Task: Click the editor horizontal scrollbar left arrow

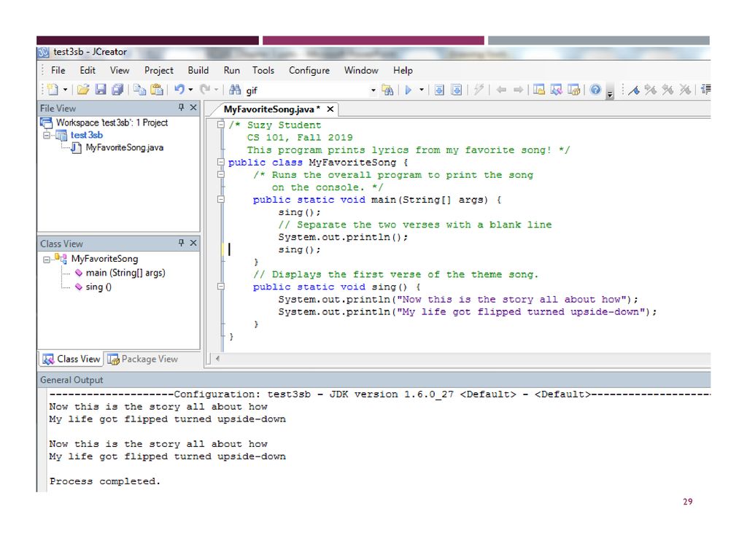Action: 217,359
